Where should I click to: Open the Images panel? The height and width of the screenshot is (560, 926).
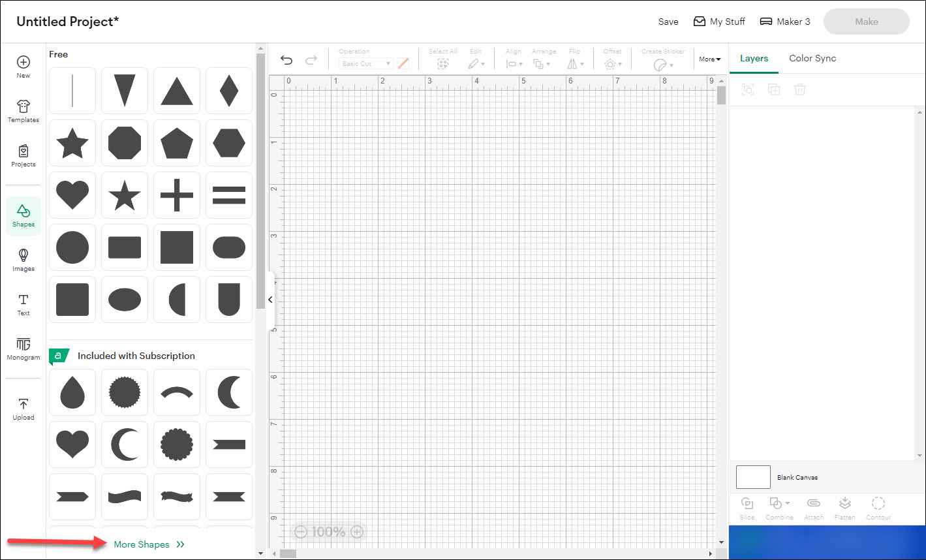23,259
